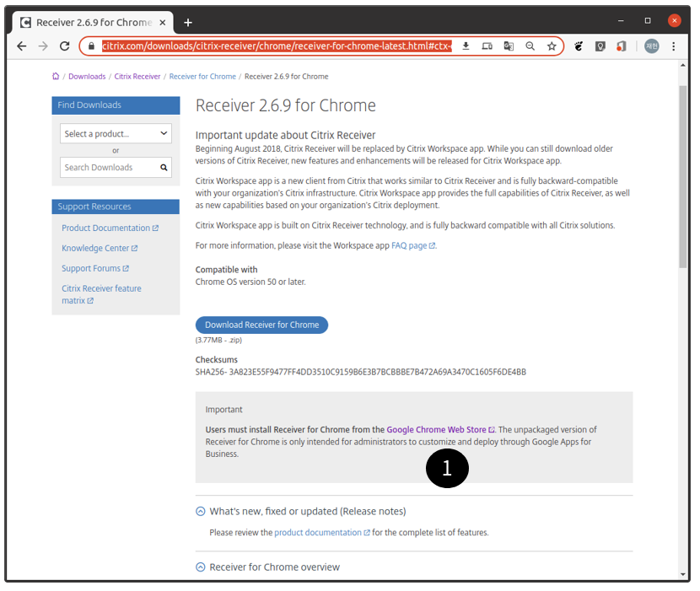Open the shield extension icon
Image resolution: width=700 pixels, height=591 pixels.
click(x=600, y=46)
